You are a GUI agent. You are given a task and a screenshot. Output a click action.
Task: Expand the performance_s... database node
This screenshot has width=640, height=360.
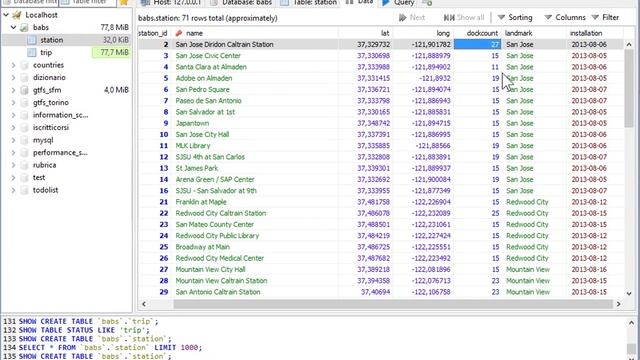click(13, 153)
